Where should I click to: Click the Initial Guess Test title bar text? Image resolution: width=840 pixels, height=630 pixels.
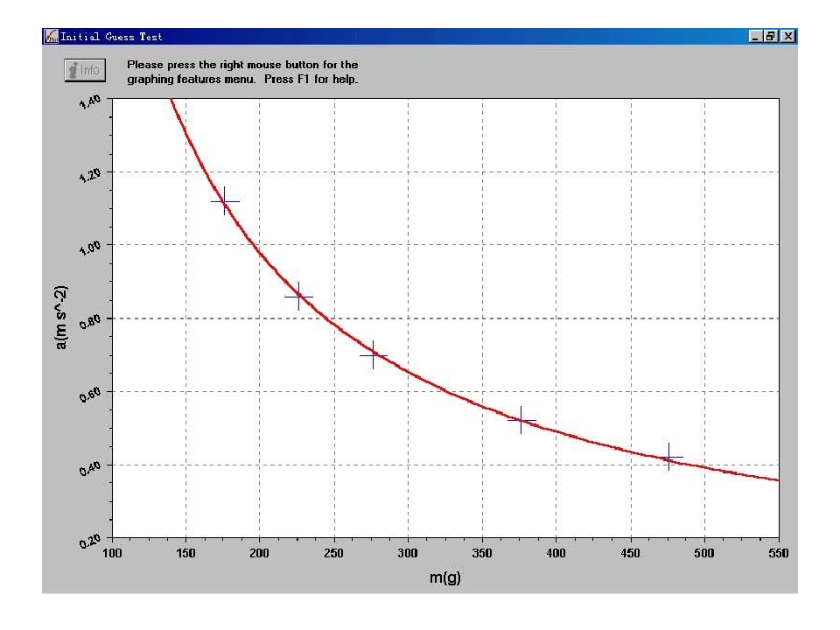111,37
